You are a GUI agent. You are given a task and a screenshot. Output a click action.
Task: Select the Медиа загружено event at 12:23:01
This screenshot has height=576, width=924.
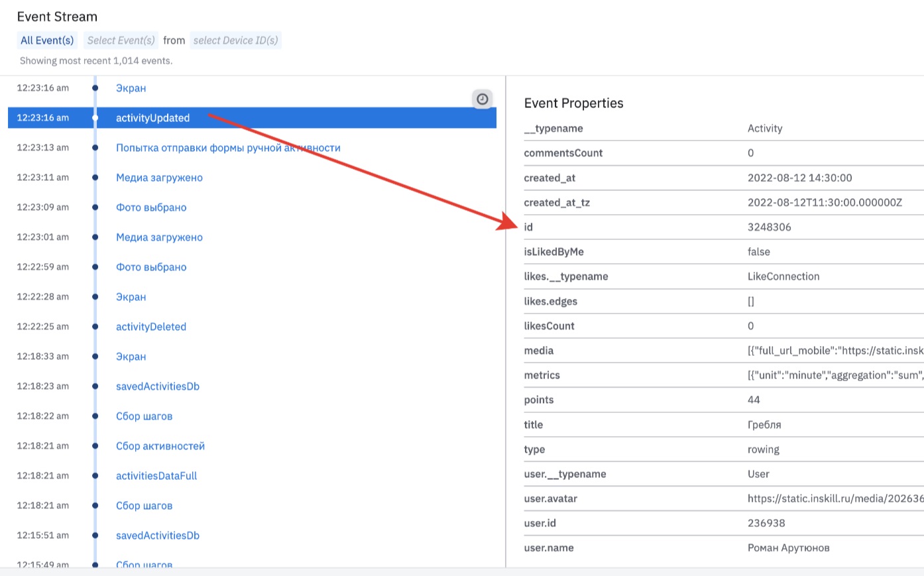click(159, 237)
